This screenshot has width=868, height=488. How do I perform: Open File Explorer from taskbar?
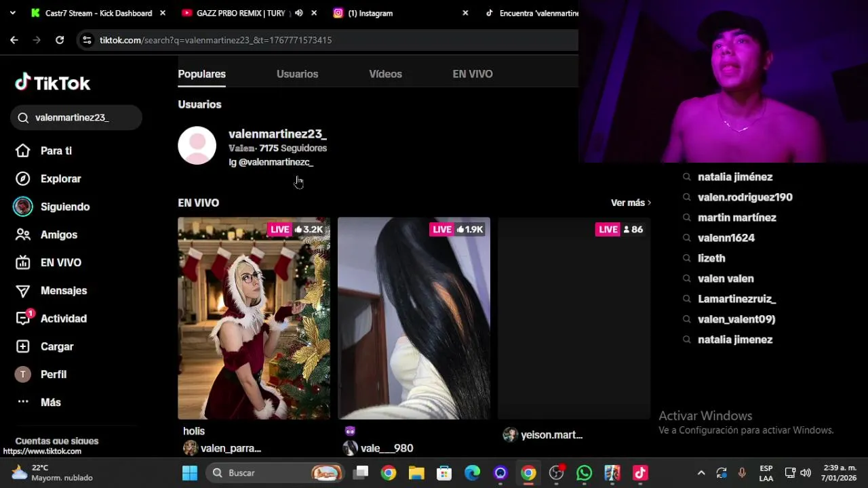(x=416, y=472)
